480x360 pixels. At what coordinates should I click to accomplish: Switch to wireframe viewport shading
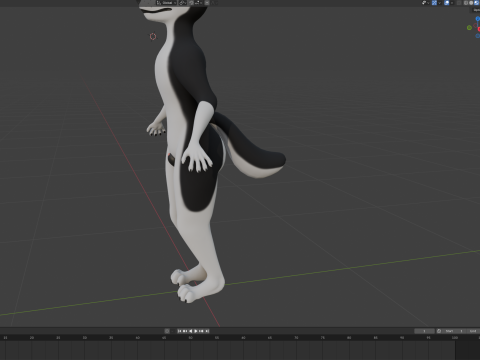[466, 3]
